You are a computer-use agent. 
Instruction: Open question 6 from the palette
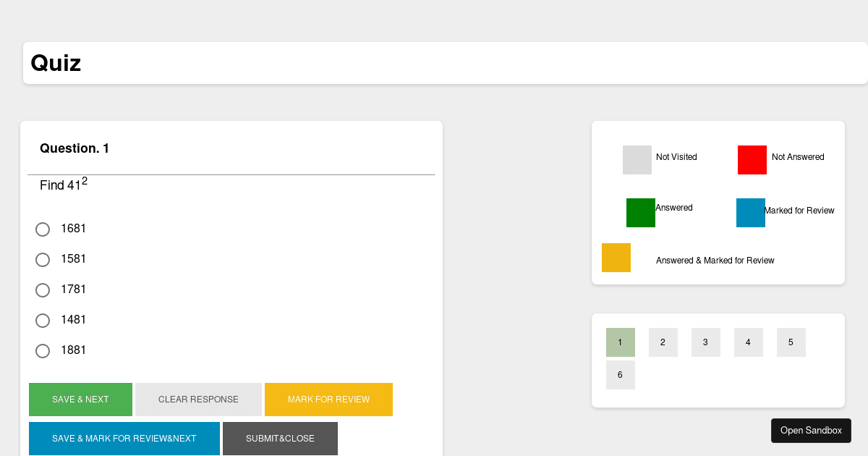(x=620, y=374)
